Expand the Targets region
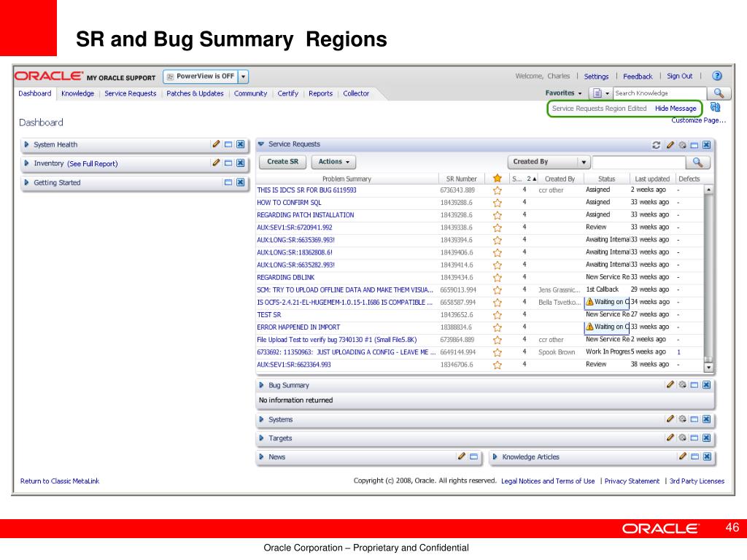747x560 pixels. tap(262, 438)
